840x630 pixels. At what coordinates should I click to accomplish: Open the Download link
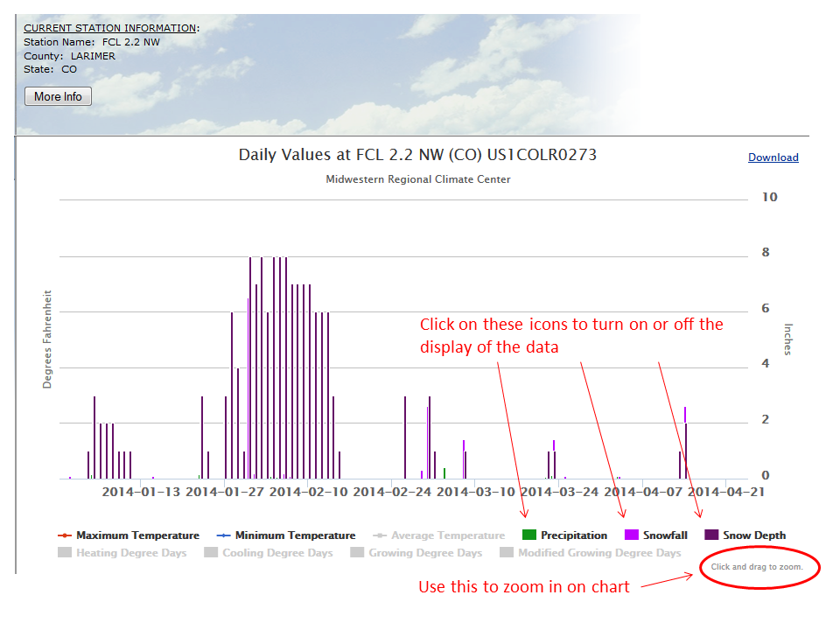[x=773, y=157]
